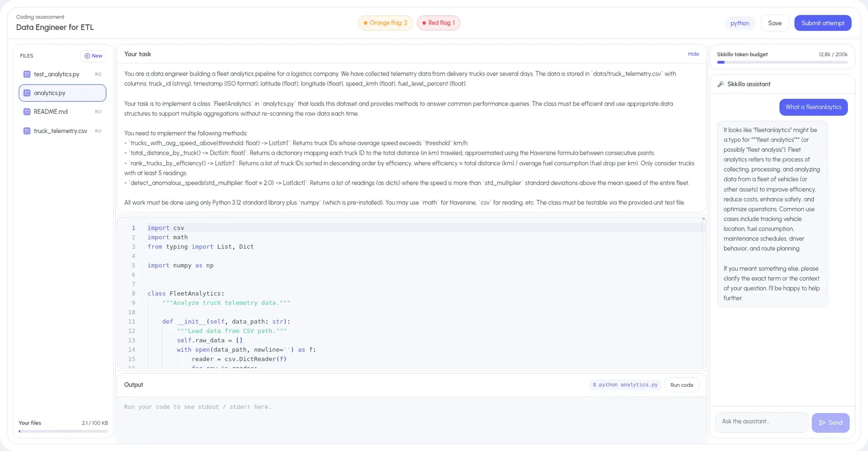Click the RO tag beside README.md

point(98,112)
